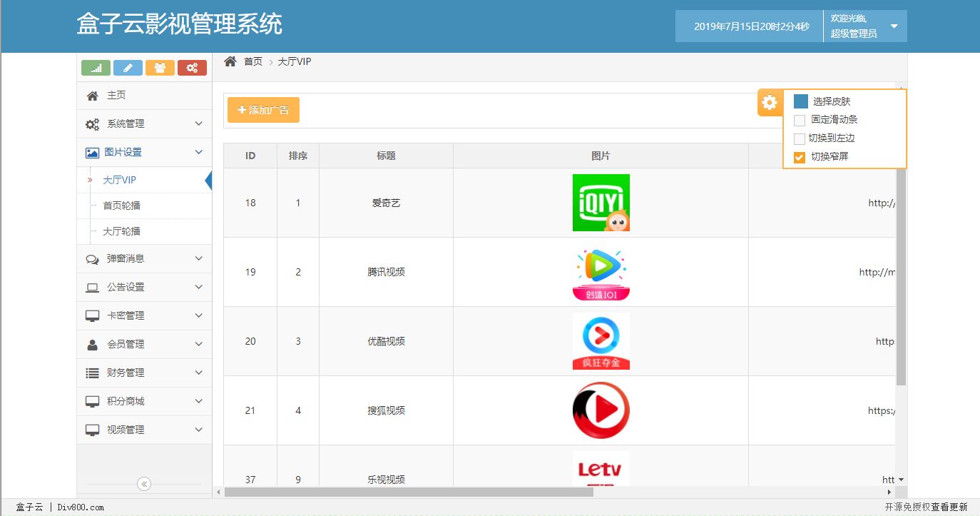Click the monitor icon beside 积分商城
This screenshot has height=516, width=980.
[x=92, y=402]
